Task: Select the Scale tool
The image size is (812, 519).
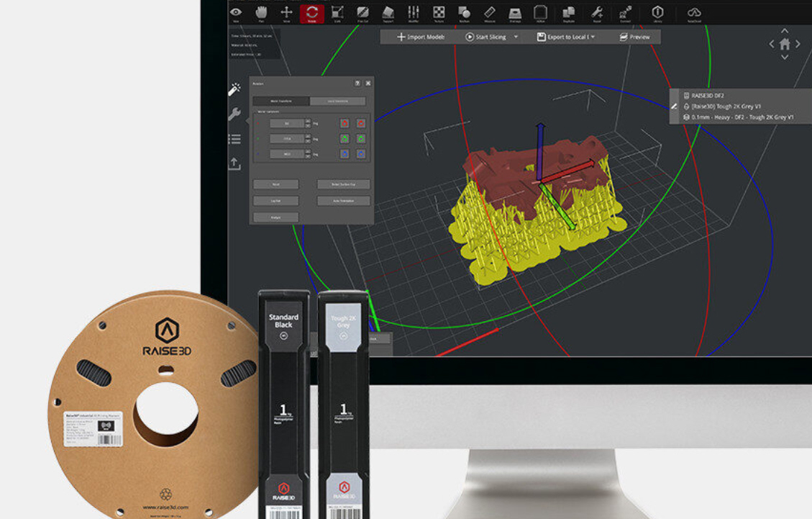Action: (338, 11)
